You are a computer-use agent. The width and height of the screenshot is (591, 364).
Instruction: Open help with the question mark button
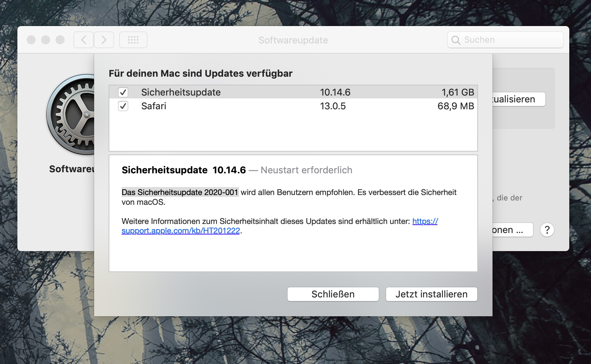click(547, 230)
